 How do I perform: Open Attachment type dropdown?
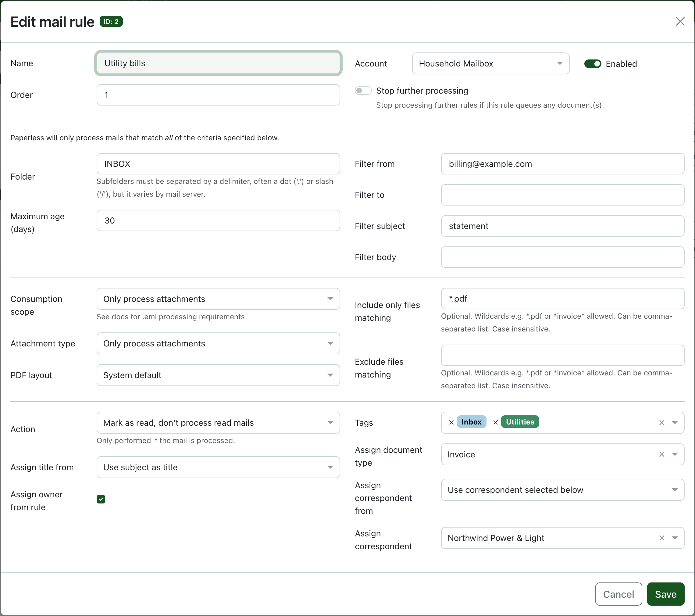click(x=218, y=343)
